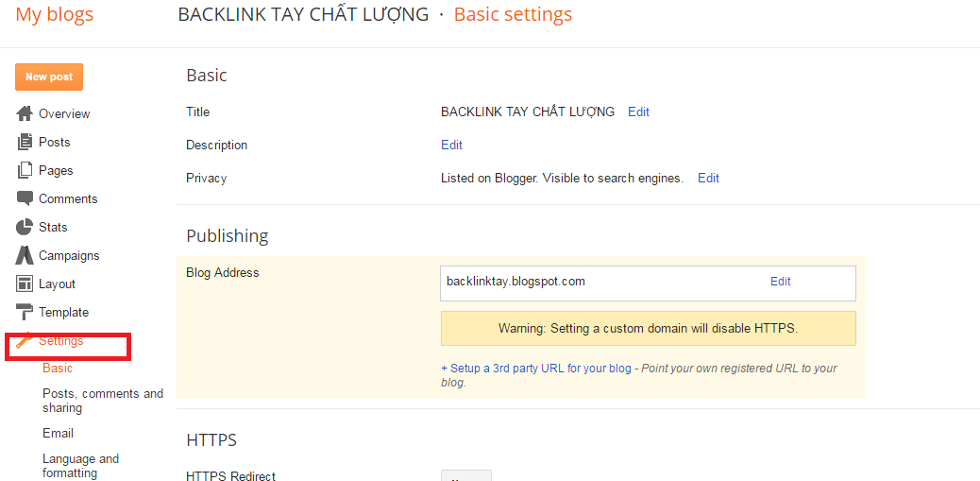Click the Privacy row label
Viewport: 980px width, 481px height.
pos(206,179)
